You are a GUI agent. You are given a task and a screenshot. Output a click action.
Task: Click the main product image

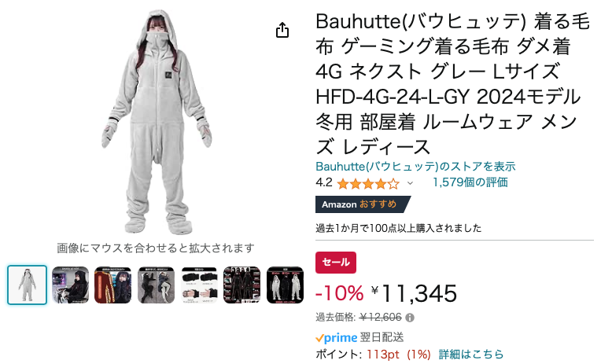(x=157, y=123)
